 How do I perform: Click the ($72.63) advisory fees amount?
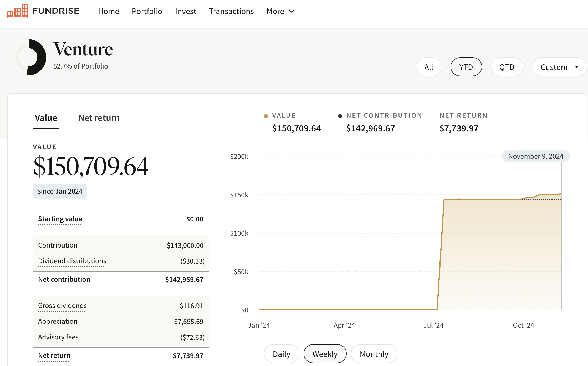[x=192, y=337]
